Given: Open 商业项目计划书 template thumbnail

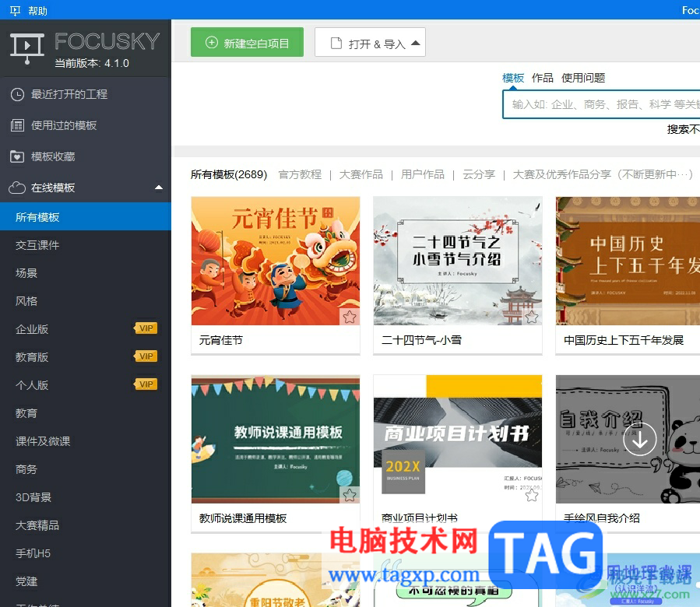Looking at the screenshot, I should click(458, 439).
